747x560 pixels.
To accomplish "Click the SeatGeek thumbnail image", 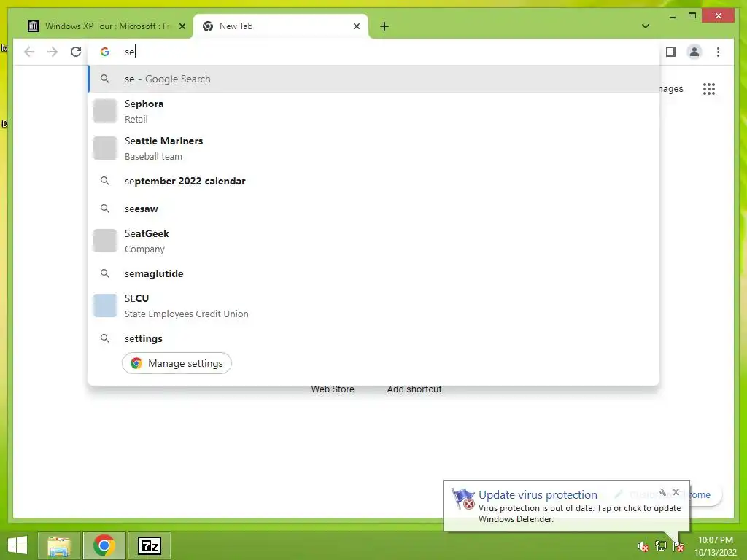I will (x=105, y=241).
